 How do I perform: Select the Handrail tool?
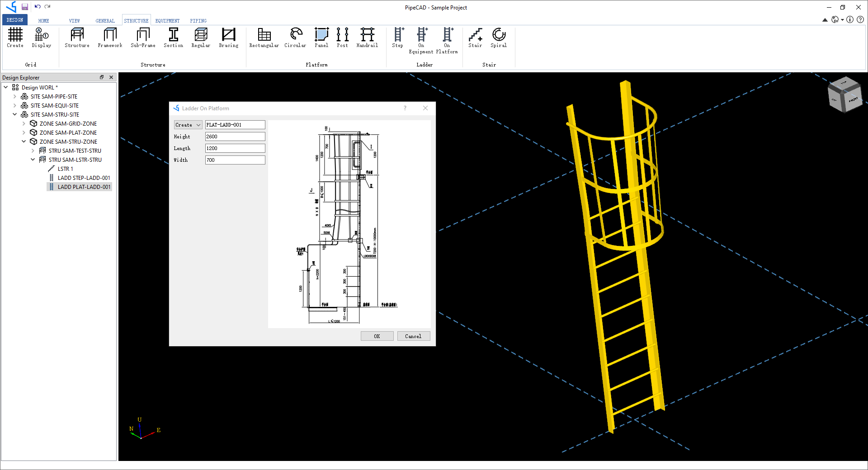click(x=367, y=38)
